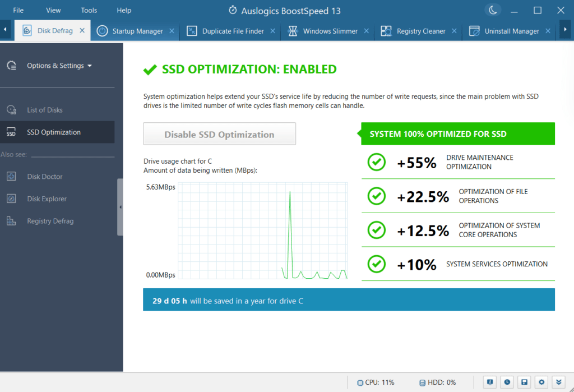
Task: Open the Tools menu
Action: (89, 10)
